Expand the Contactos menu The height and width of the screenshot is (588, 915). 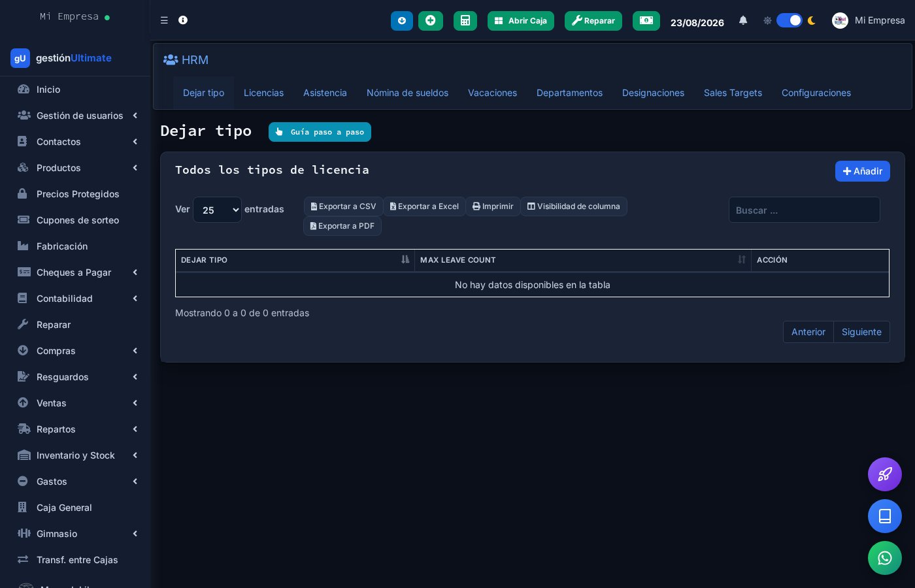pos(75,142)
